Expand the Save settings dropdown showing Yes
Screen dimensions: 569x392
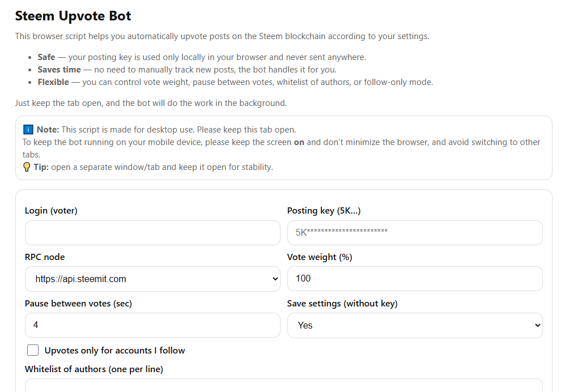point(415,325)
